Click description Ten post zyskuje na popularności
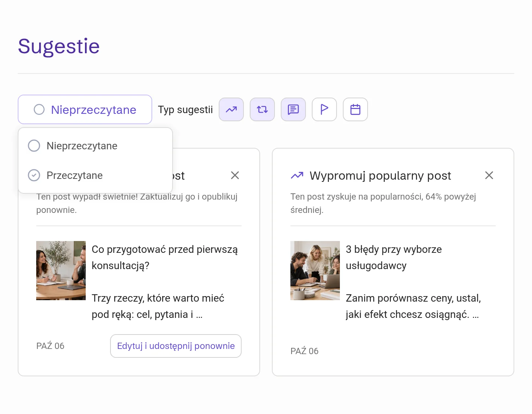 pos(383,203)
